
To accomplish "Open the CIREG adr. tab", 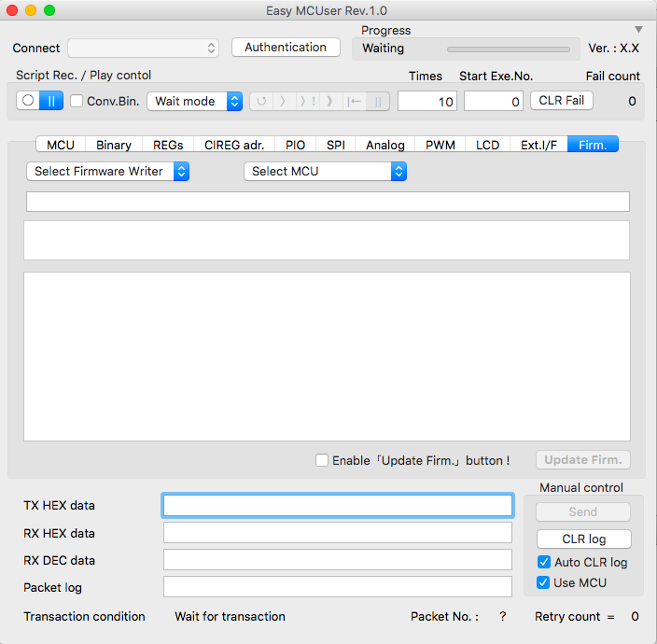I will coord(234,145).
